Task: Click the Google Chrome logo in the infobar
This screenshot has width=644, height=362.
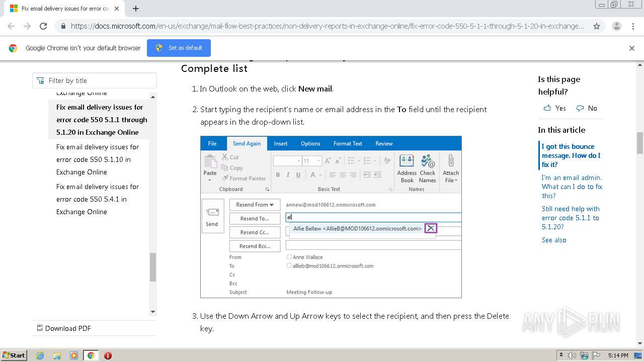Action: tap(13, 48)
